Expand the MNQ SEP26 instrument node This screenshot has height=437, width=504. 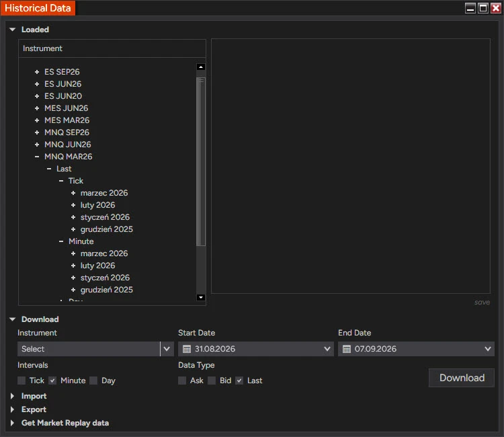click(x=37, y=132)
